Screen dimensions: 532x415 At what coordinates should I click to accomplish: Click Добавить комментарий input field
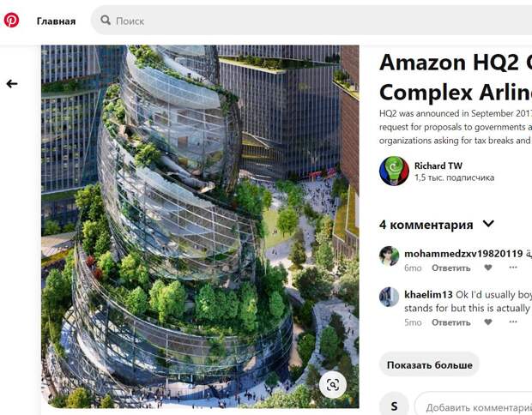474,406
